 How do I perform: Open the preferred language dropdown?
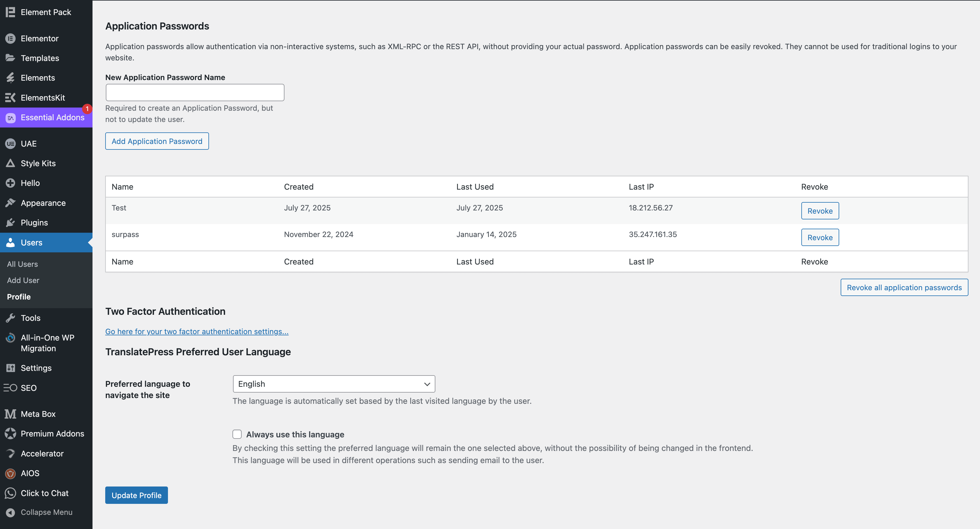[334, 384]
